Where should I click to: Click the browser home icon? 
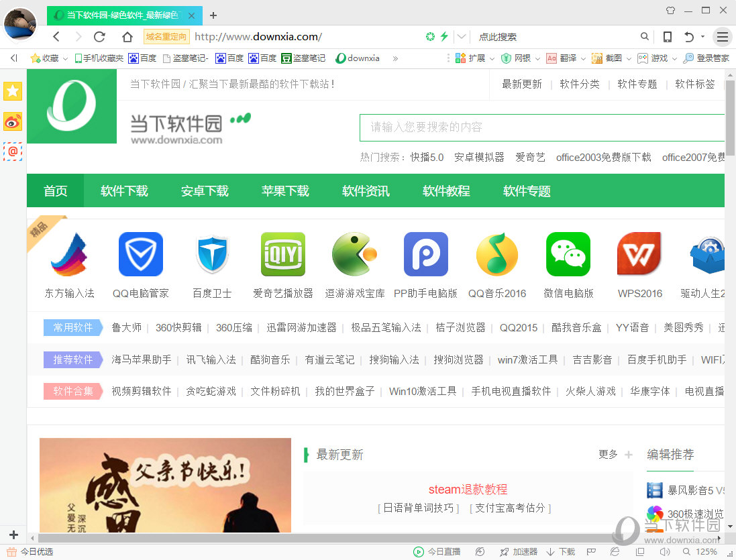click(127, 37)
